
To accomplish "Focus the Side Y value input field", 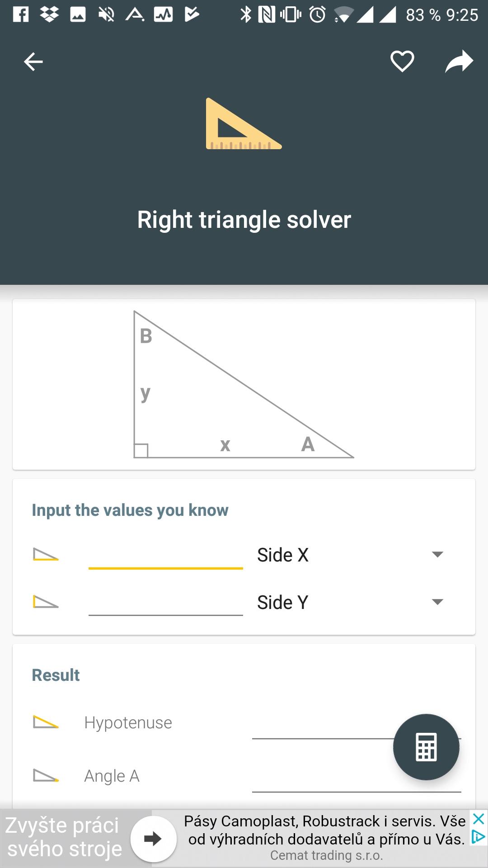I will (x=166, y=602).
